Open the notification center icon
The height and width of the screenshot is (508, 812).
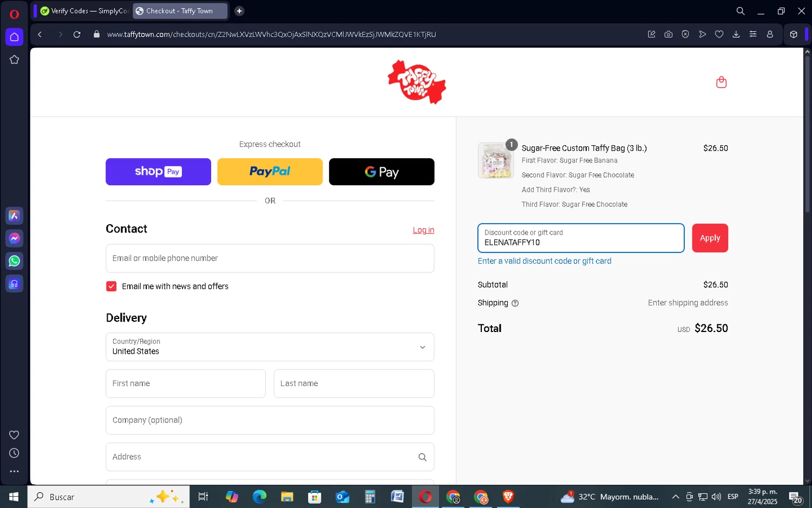pyautogui.click(x=795, y=497)
